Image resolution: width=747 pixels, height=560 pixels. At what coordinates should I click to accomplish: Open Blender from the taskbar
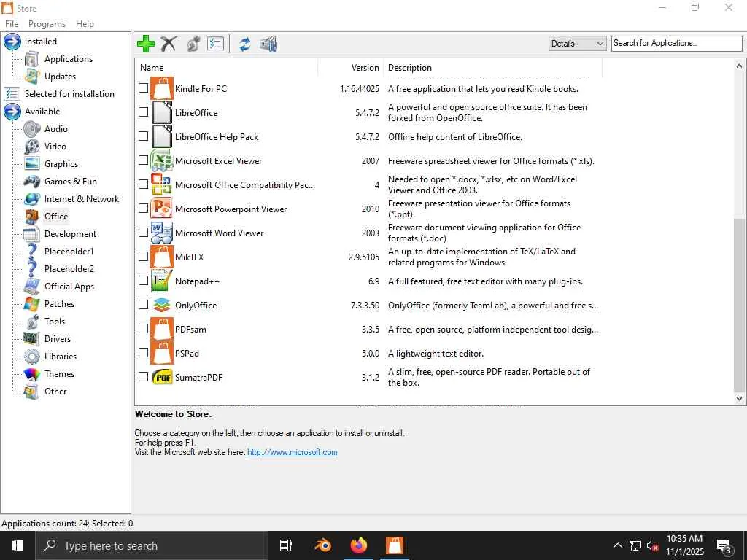322,545
